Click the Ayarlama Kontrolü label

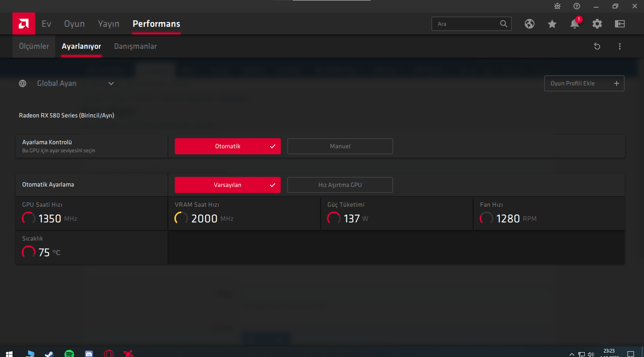point(47,142)
